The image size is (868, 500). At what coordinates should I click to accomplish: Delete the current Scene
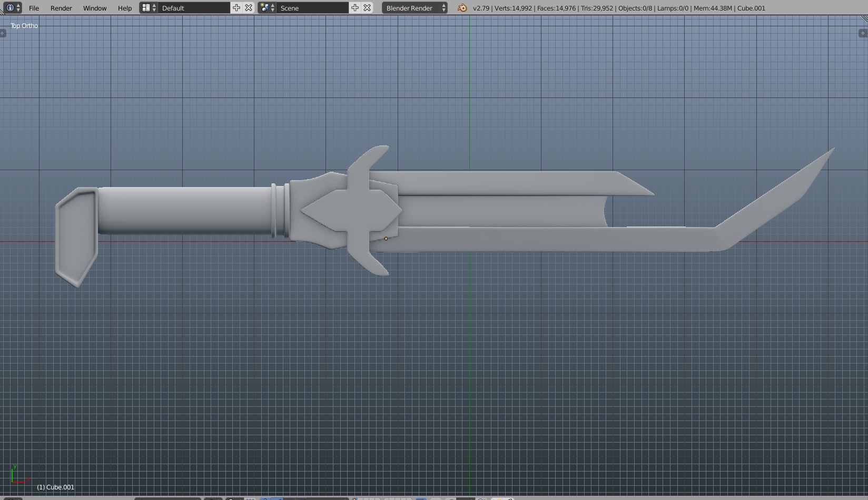pyautogui.click(x=367, y=8)
